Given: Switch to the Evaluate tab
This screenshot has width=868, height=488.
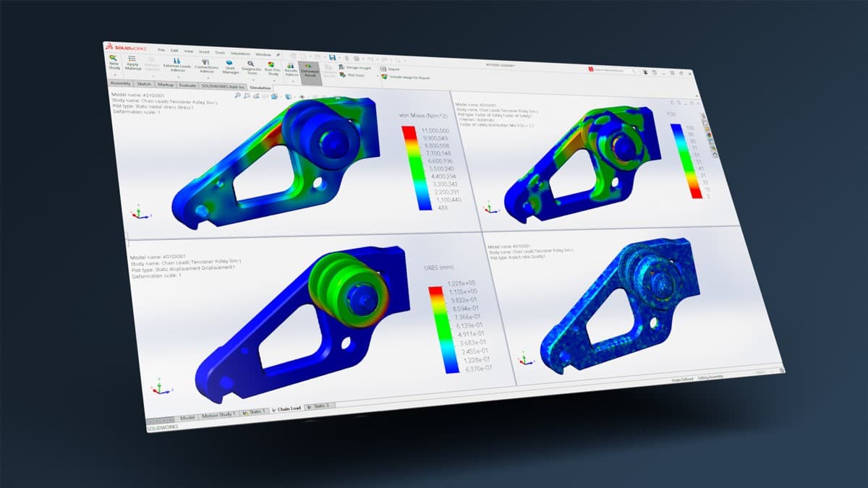Looking at the screenshot, I should point(187,85).
